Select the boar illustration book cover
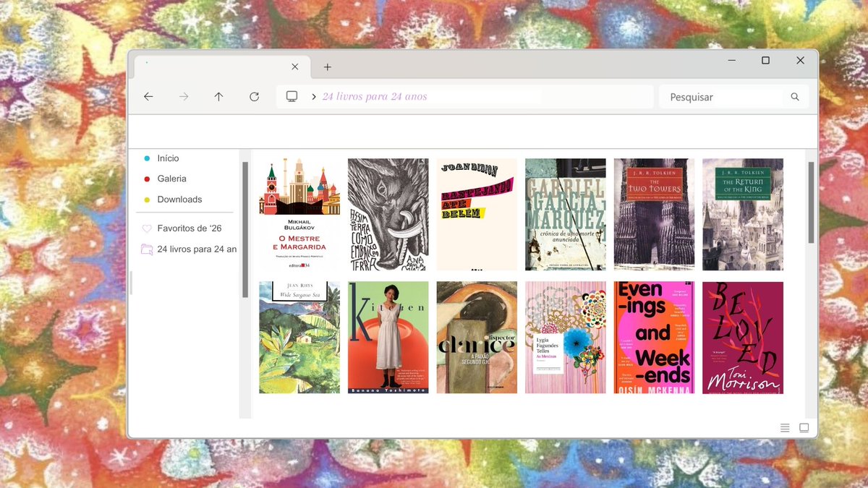This screenshot has height=488, width=868. pos(388,215)
